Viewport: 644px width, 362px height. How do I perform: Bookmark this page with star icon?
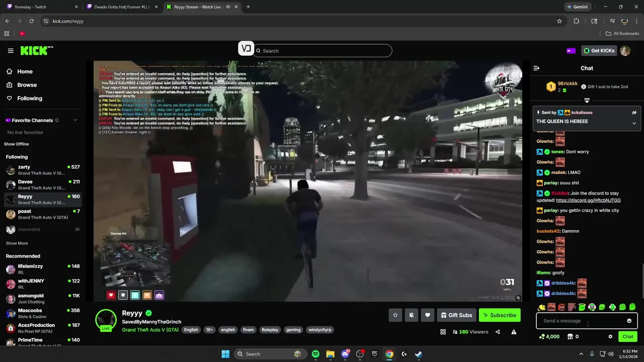559,21
